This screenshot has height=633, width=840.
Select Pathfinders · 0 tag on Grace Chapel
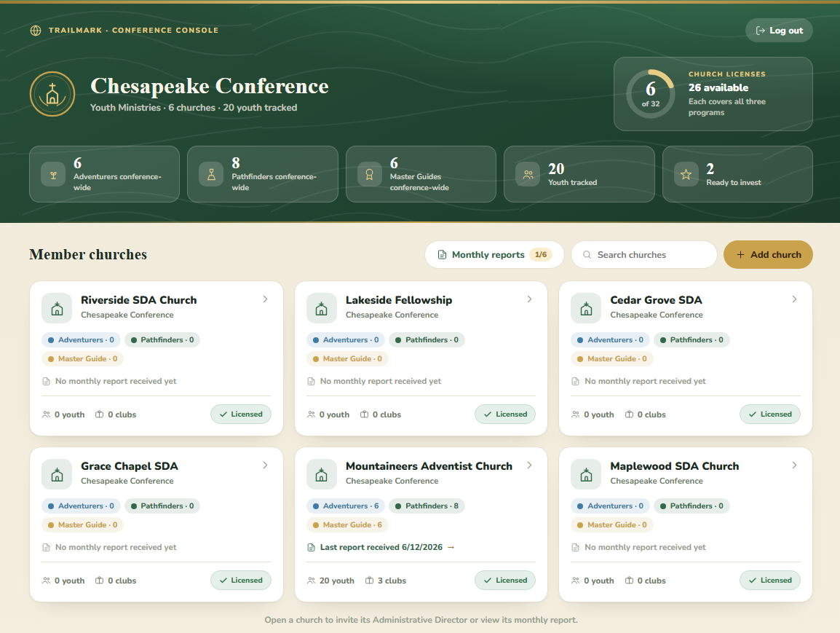162,506
